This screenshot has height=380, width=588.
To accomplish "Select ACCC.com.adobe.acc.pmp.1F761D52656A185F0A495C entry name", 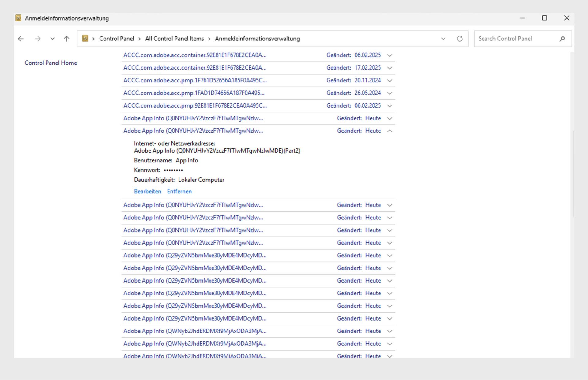I will (195, 80).
